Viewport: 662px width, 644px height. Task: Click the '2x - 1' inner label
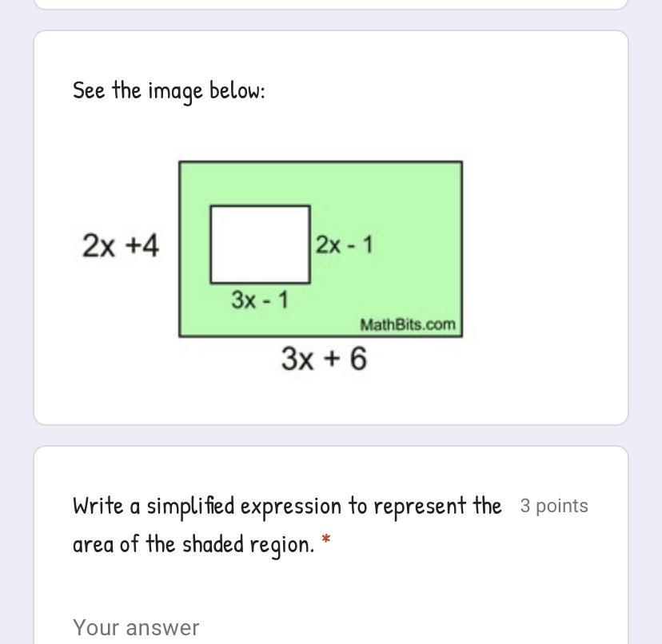pyautogui.click(x=344, y=244)
